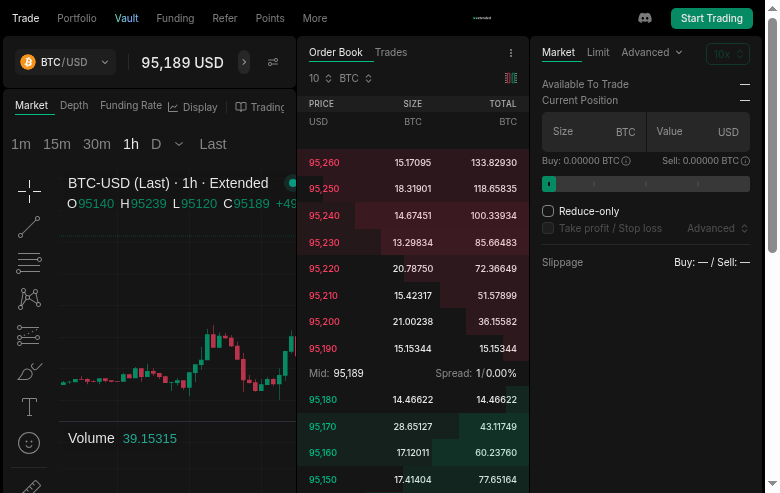The height and width of the screenshot is (493, 780).
Task: Select the text annotation tool
Action: tap(29, 407)
